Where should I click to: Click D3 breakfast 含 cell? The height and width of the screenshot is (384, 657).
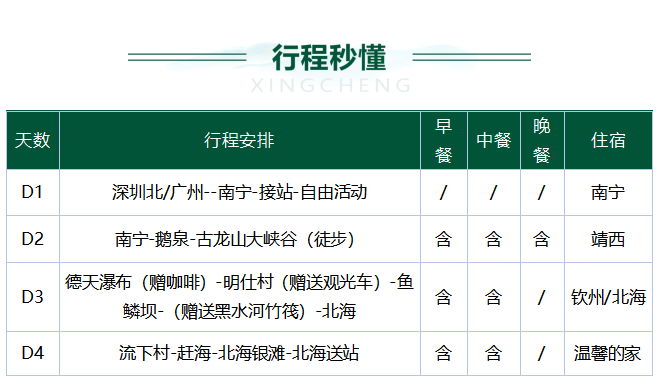point(444,297)
